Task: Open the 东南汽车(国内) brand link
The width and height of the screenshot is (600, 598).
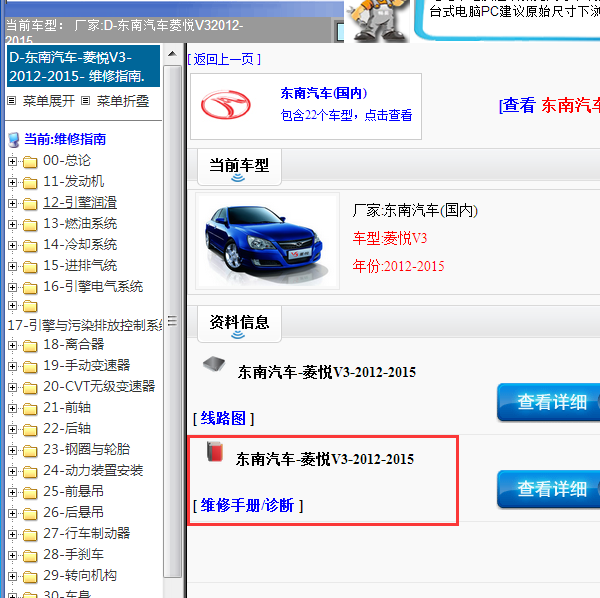Action: click(x=324, y=93)
